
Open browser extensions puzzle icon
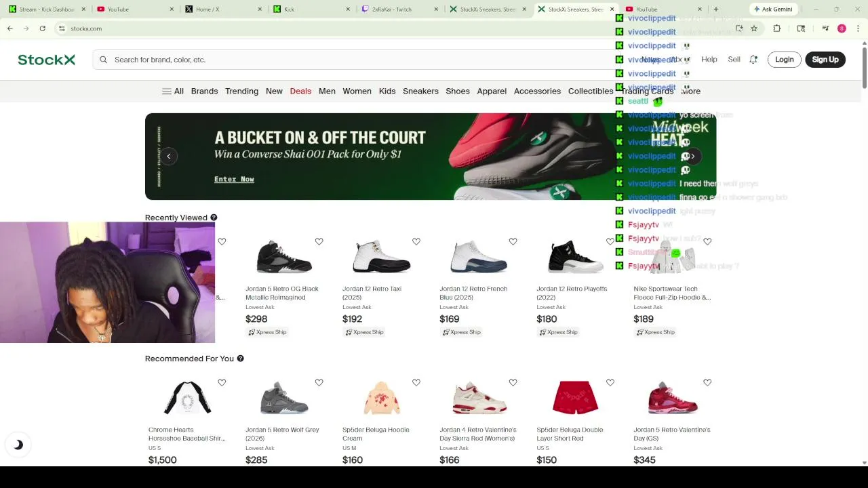pyautogui.click(x=777, y=28)
